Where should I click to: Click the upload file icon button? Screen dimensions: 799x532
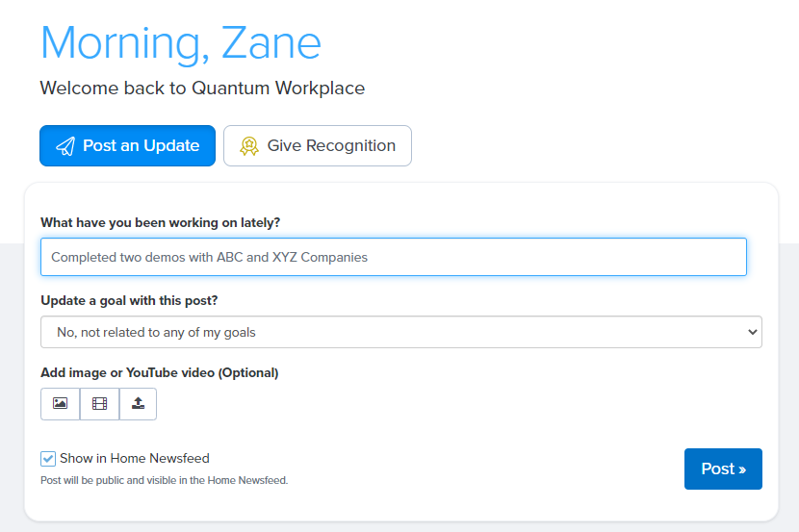click(138, 404)
